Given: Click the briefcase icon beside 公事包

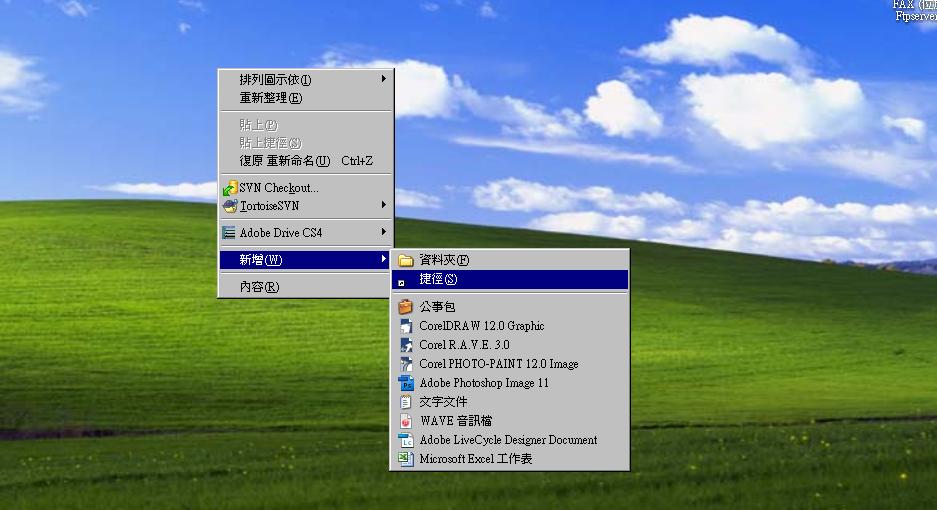Looking at the screenshot, I should [x=406, y=307].
